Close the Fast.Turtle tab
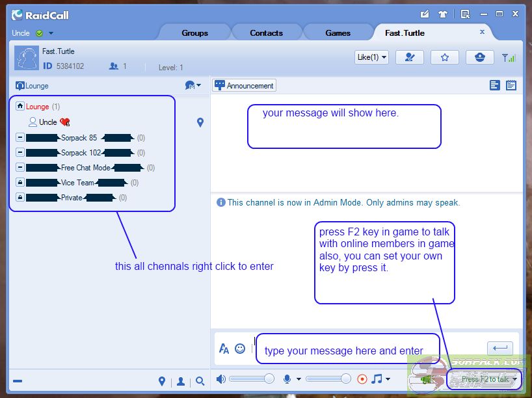The image size is (532, 398). coord(482,32)
